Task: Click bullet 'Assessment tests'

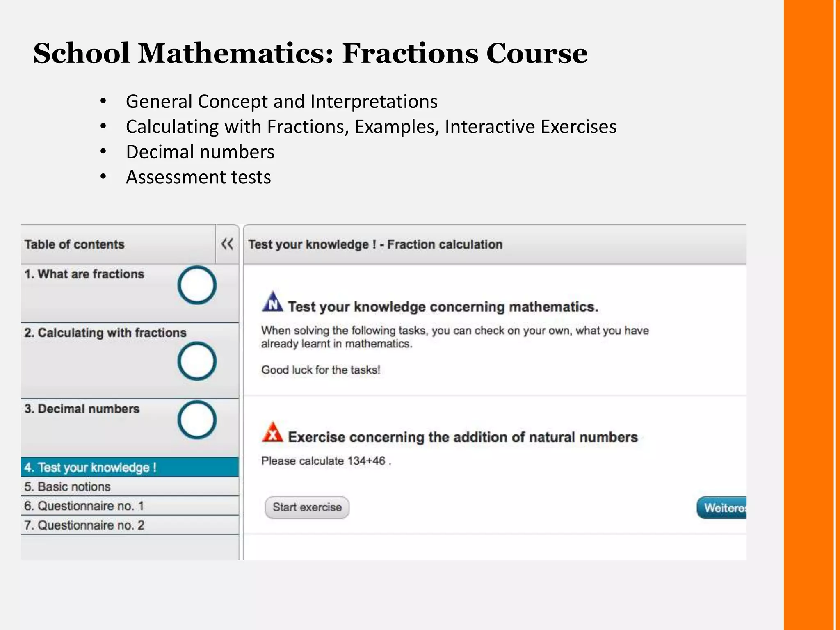Action: click(199, 177)
